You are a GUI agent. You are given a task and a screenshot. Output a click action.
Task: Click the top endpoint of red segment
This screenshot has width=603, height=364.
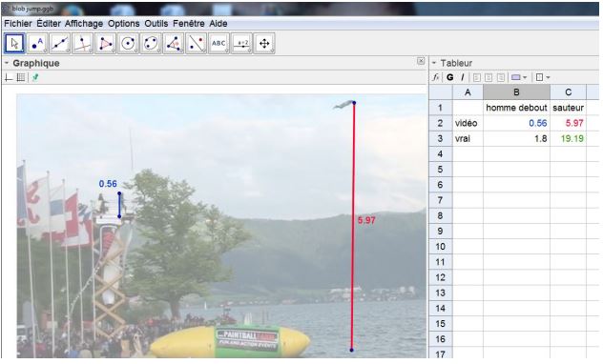354,103
